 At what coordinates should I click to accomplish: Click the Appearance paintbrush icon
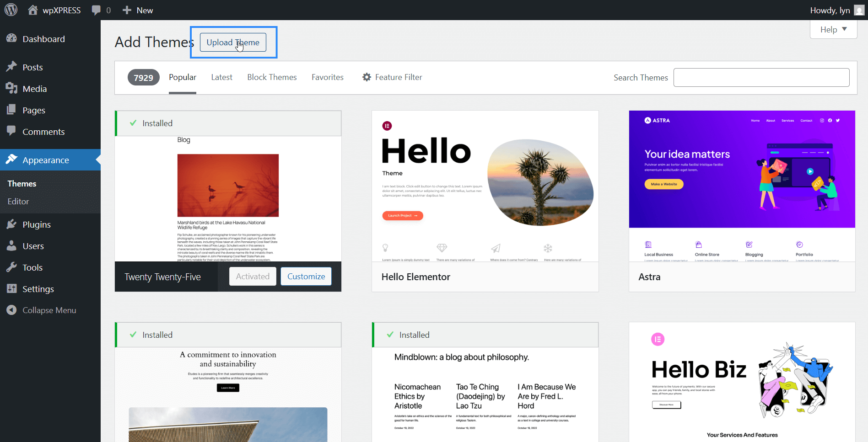12,160
